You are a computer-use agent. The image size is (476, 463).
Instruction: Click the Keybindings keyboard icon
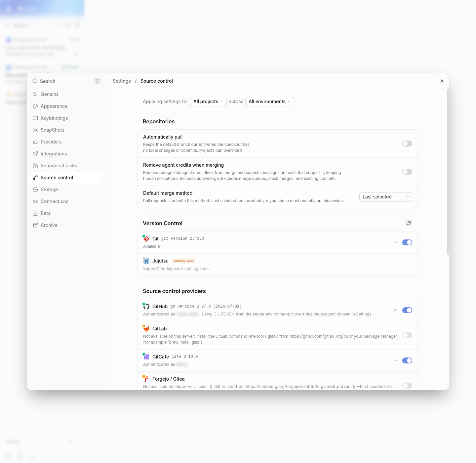(x=35, y=118)
